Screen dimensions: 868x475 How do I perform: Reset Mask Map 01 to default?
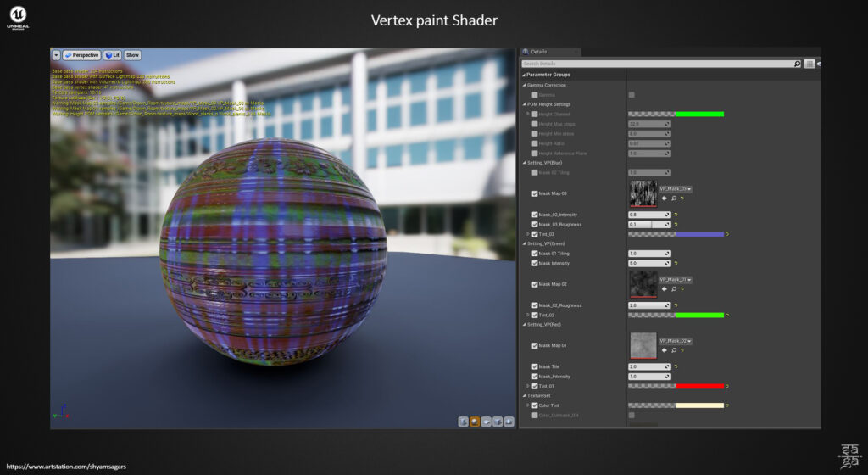(682, 349)
